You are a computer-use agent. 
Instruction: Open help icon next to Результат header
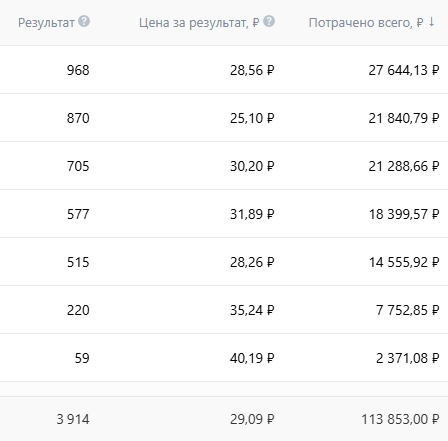pos(84,21)
